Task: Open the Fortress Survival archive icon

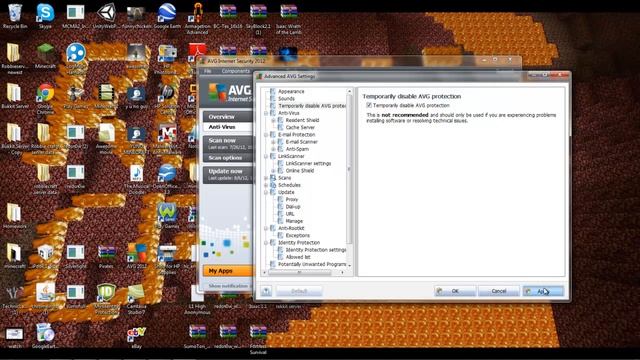Action: click(x=258, y=339)
